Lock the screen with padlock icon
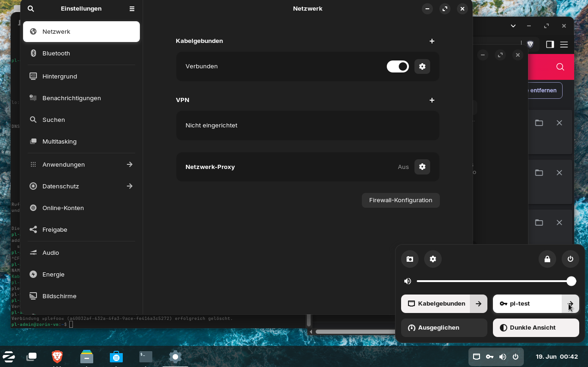The image size is (588, 367). point(547,259)
